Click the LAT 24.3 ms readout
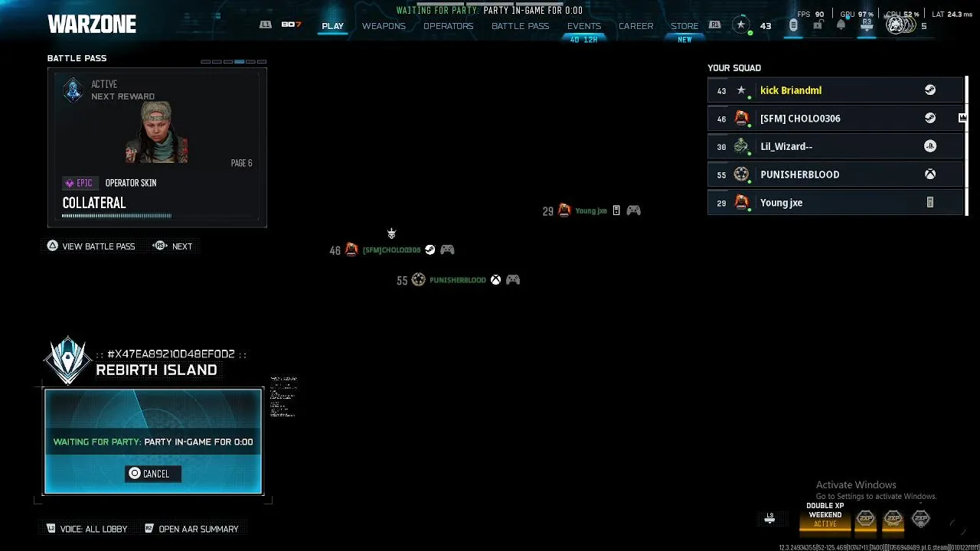The height and width of the screenshot is (551, 980). [x=952, y=14]
